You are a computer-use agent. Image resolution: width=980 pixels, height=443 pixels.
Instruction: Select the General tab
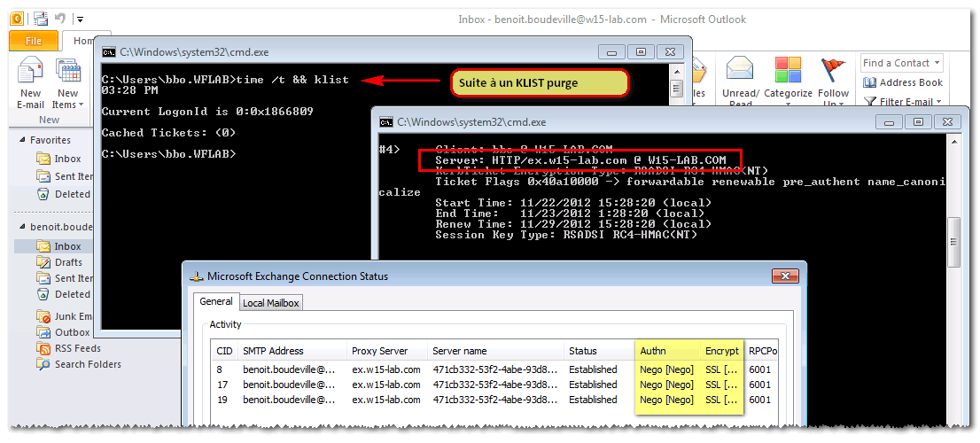tap(215, 302)
